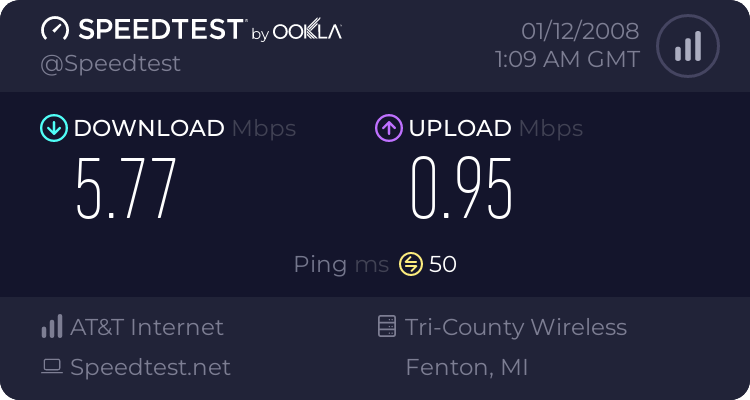Screen dimensions: 750x400
Task: Select the 5.77 download speed value
Action: tap(126, 189)
